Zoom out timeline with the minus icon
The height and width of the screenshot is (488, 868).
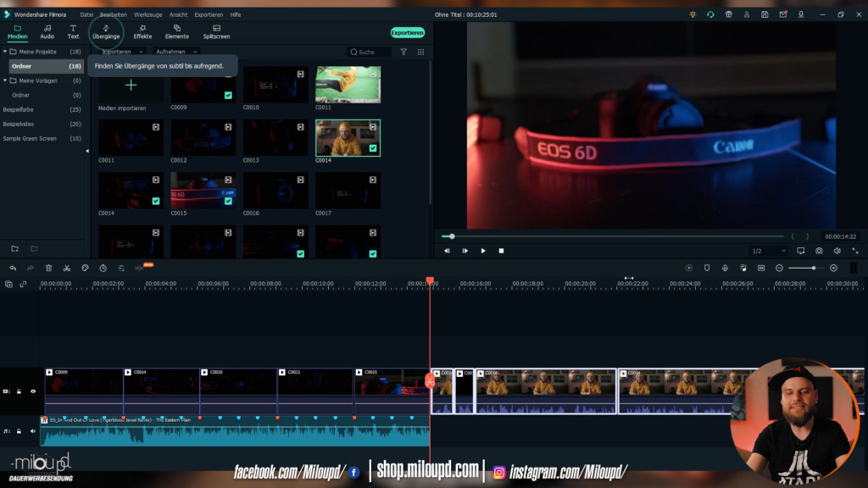click(779, 268)
